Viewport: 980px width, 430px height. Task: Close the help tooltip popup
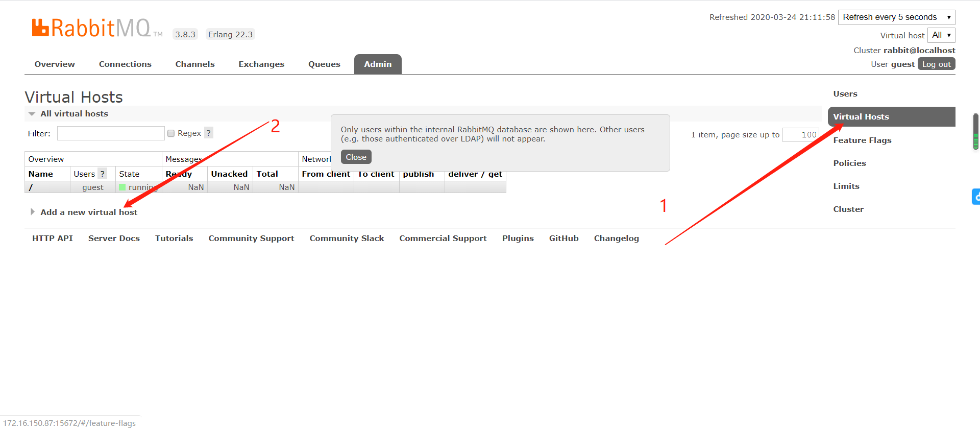(x=356, y=157)
